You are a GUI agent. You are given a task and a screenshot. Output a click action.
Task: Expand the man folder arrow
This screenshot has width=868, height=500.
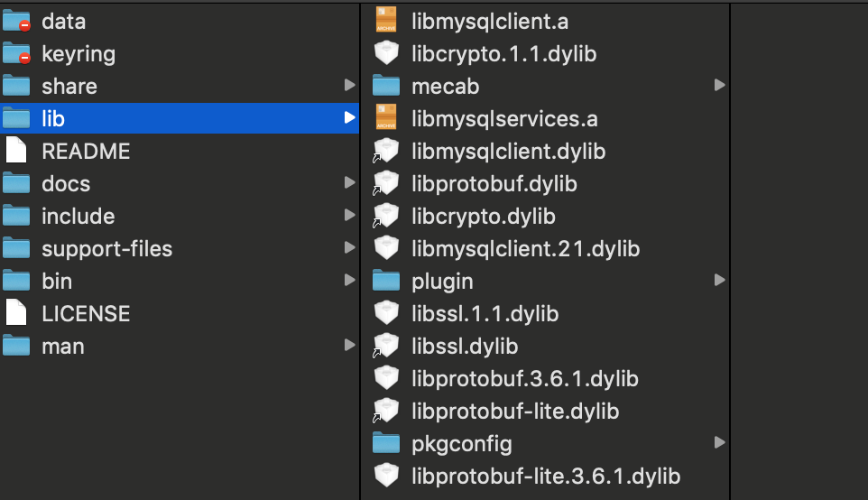pyautogui.click(x=349, y=346)
